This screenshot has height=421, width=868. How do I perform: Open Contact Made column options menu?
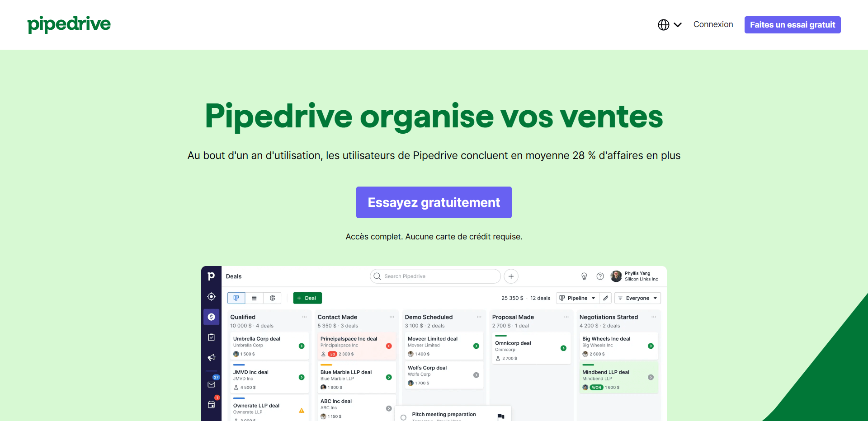coord(392,317)
